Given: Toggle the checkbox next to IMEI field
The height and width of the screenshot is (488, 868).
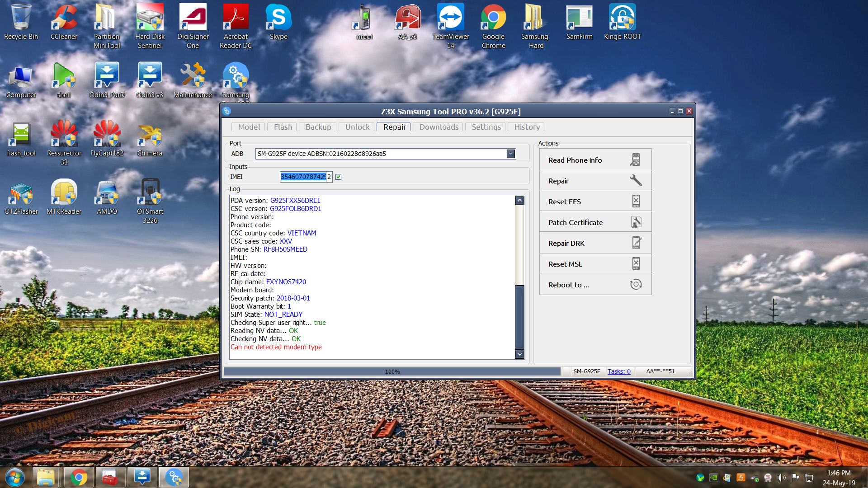Looking at the screenshot, I should [x=338, y=177].
